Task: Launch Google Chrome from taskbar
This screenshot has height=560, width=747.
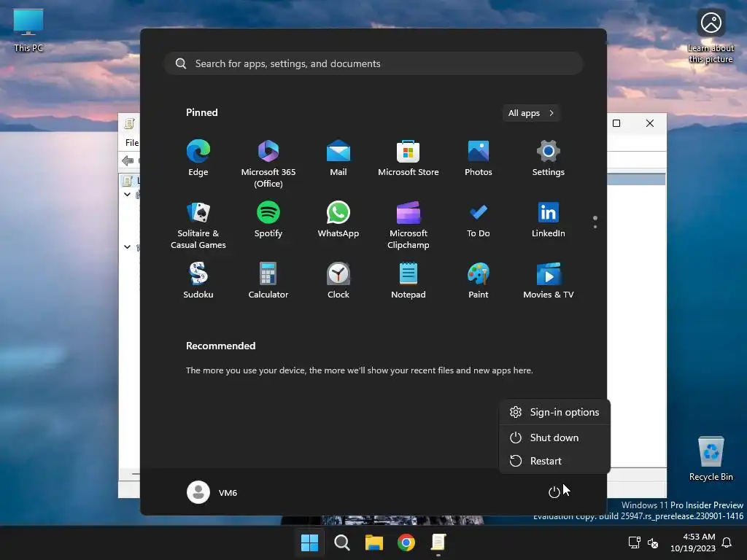Action: click(406, 542)
